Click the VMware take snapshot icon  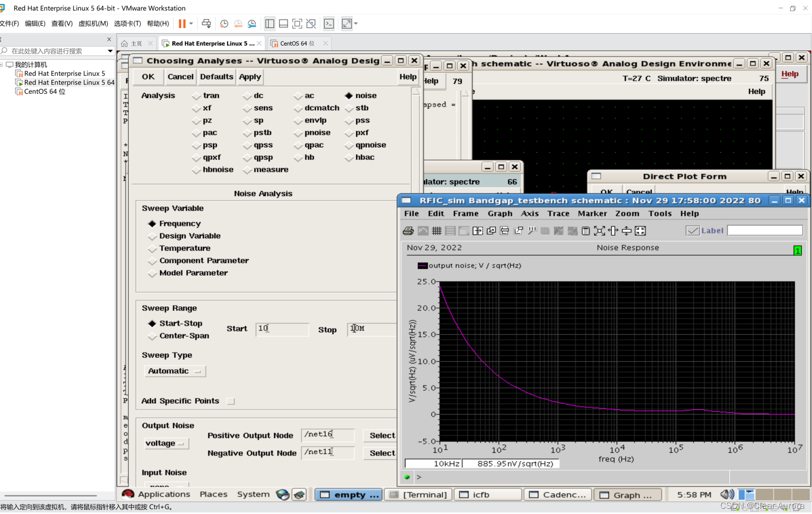point(224,23)
